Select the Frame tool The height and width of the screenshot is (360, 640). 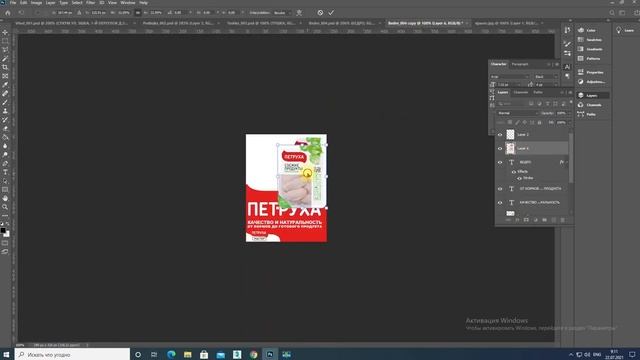pyautogui.click(x=5, y=76)
